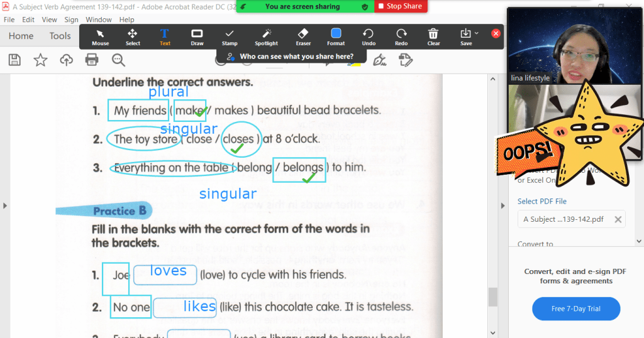Turn on the Spotlight tool
Image resolution: width=644 pixels, height=338 pixels.
tap(266, 36)
